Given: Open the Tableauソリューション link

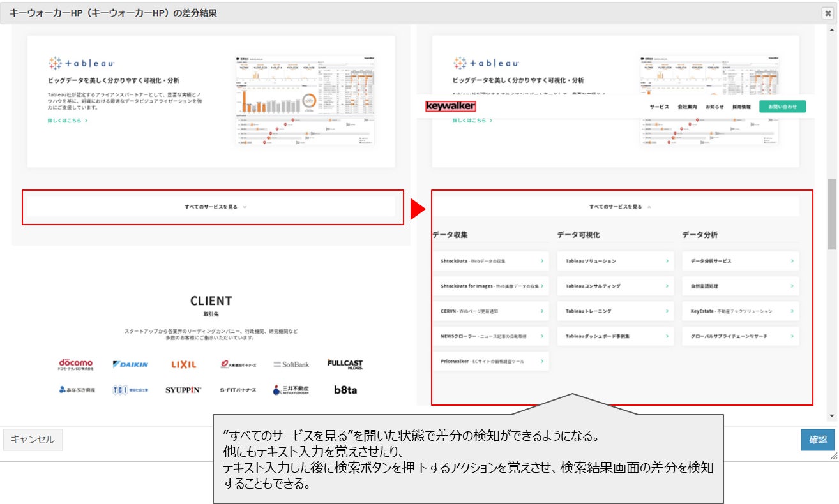Looking at the screenshot, I should [x=616, y=261].
